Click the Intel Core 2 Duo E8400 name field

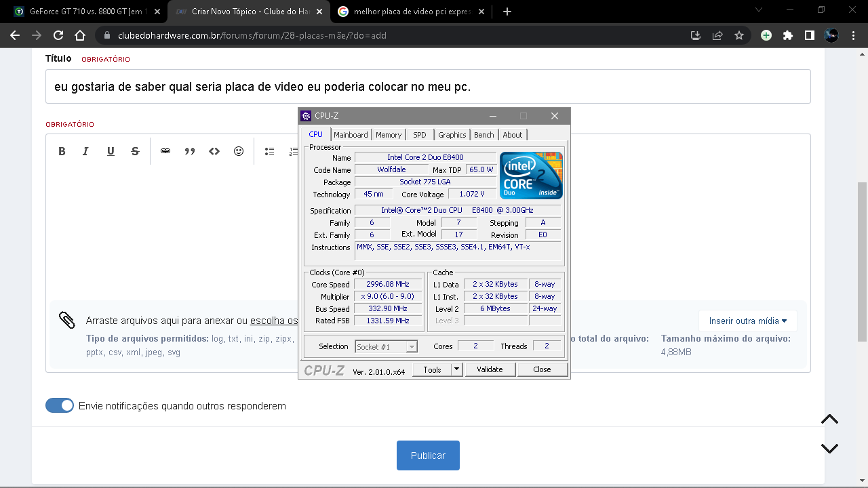coord(425,157)
